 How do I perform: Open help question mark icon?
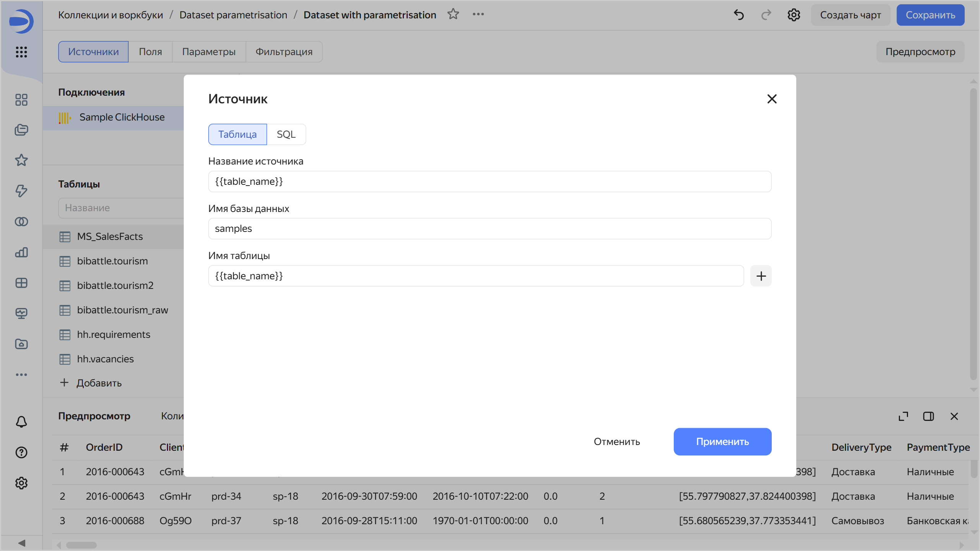click(x=21, y=452)
